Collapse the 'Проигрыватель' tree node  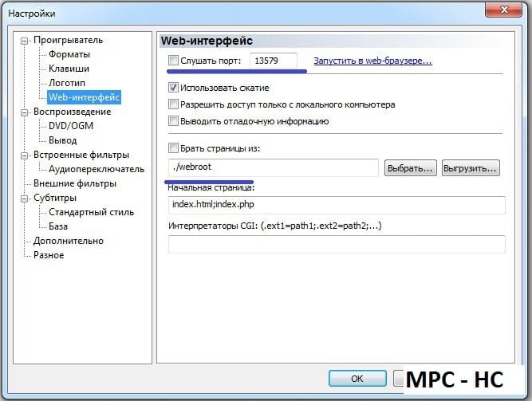click(x=25, y=41)
